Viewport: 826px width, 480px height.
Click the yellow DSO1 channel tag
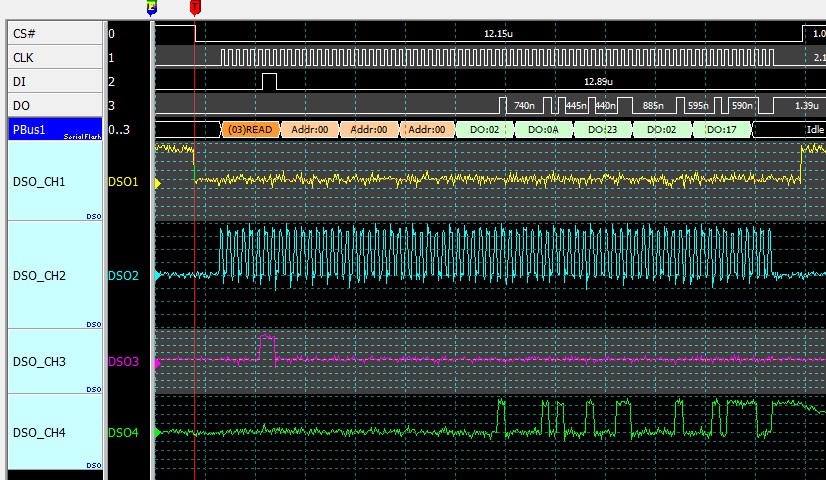tap(123, 182)
